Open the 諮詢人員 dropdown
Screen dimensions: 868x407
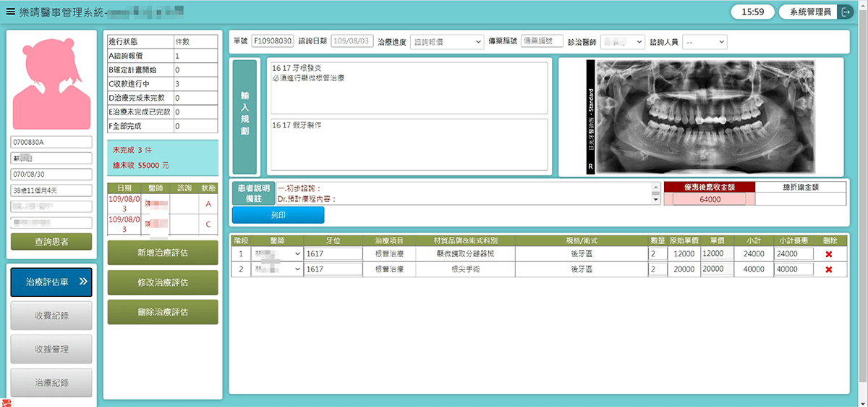click(705, 42)
